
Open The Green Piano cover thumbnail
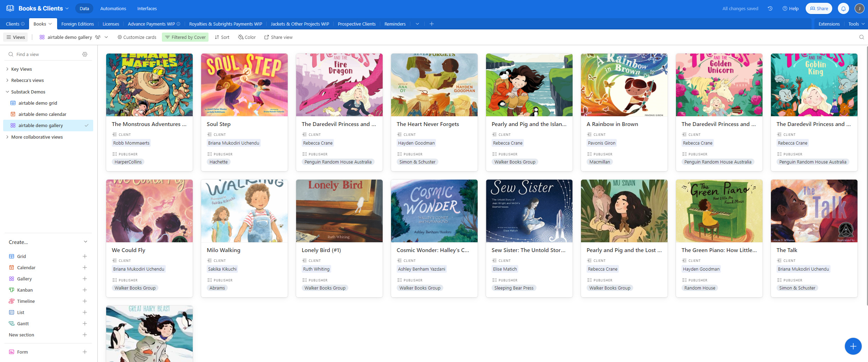719,211
